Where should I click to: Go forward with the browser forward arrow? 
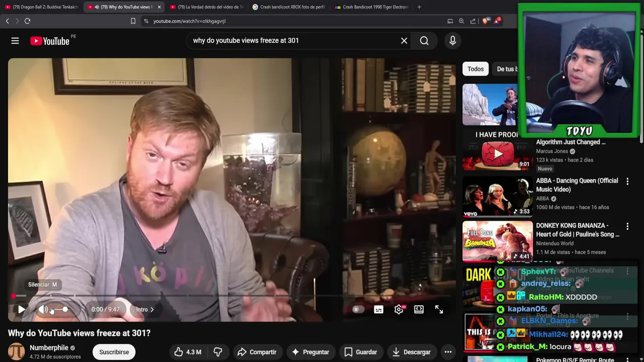17,21
